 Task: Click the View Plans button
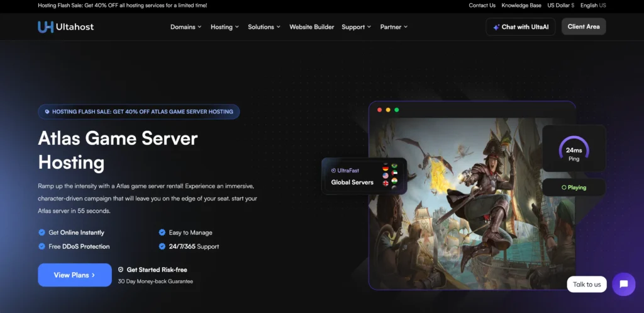pyautogui.click(x=74, y=275)
